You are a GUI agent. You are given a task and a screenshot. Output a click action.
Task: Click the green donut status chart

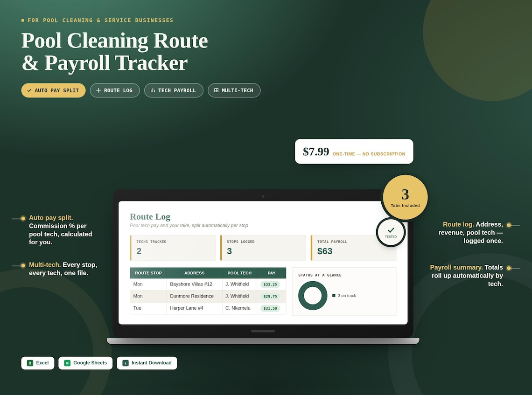click(x=313, y=295)
